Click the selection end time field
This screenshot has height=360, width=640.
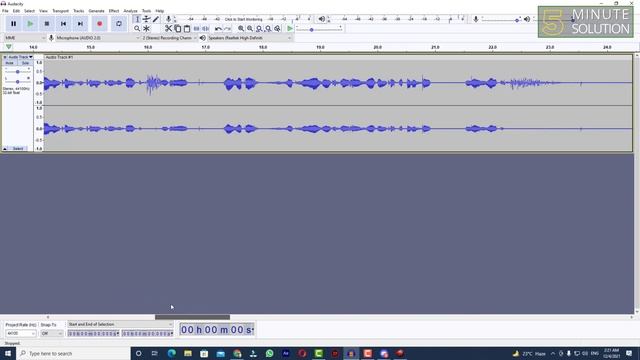(147, 333)
